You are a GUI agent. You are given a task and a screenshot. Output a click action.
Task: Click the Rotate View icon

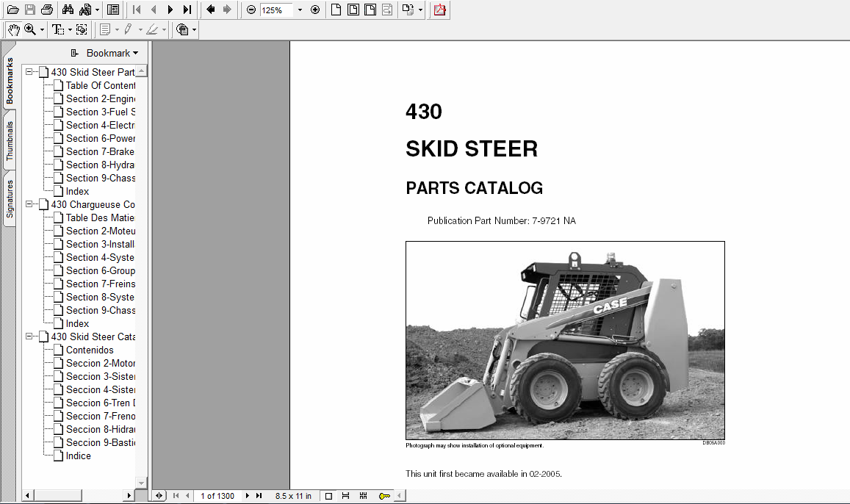click(x=408, y=10)
